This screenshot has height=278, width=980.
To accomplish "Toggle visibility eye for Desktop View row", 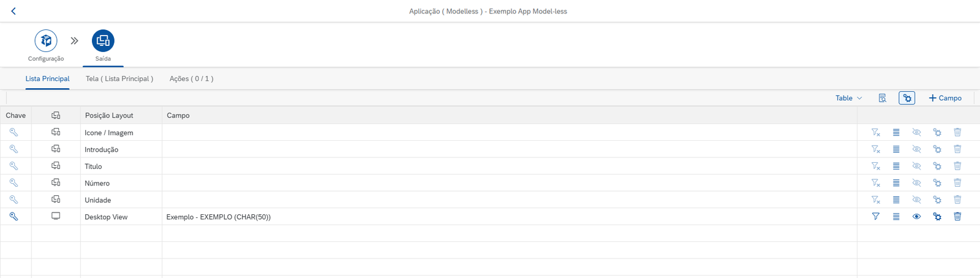I will pyautogui.click(x=916, y=216).
